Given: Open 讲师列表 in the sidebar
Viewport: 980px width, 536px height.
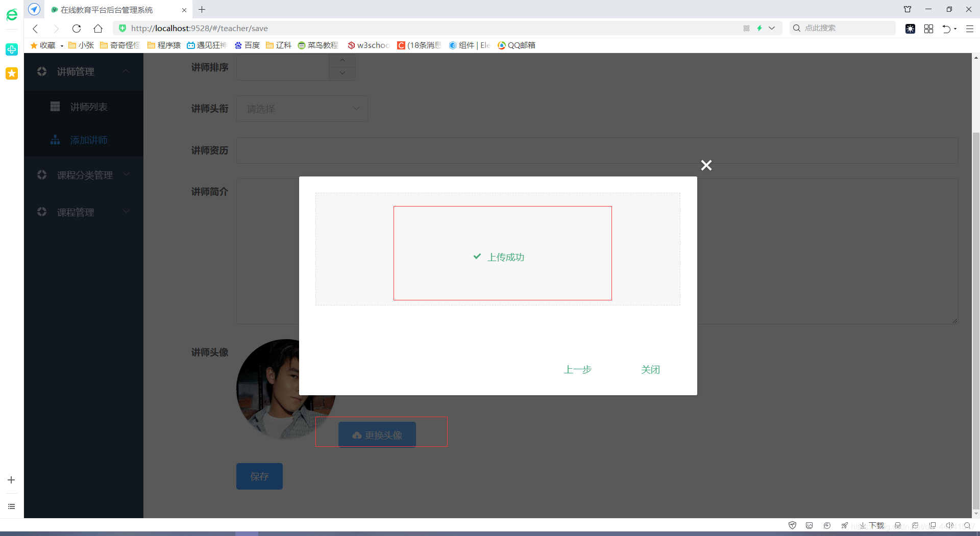Looking at the screenshot, I should tap(84, 107).
